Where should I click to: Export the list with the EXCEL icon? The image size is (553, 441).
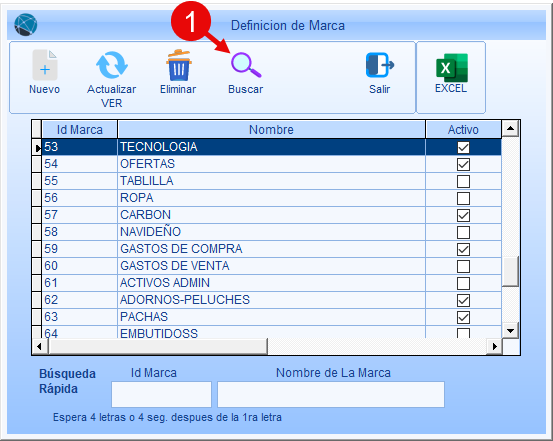pyautogui.click(x=452, y=67)
